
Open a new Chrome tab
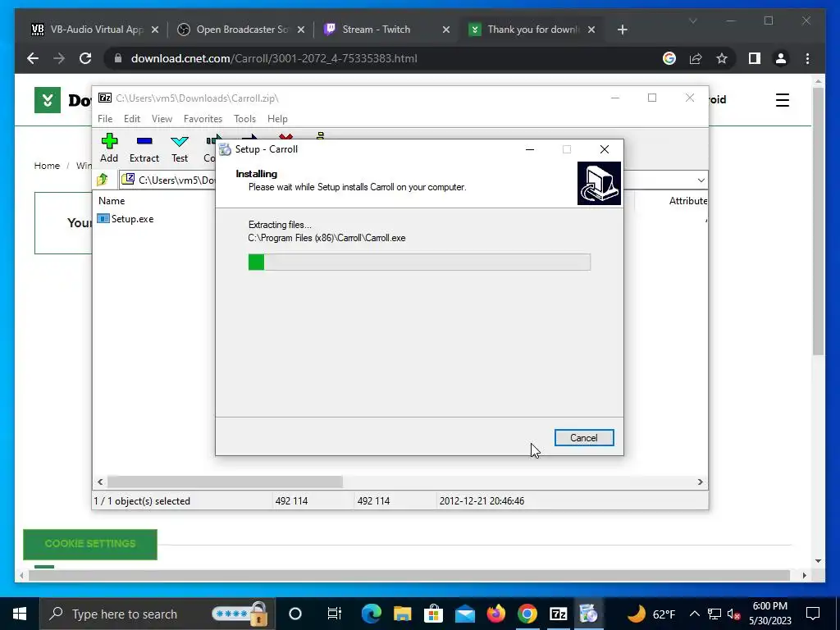pos(622,30)
